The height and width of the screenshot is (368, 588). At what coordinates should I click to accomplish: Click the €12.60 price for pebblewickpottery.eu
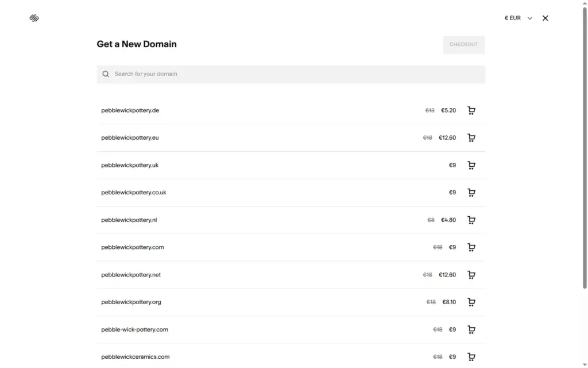click(447, 138)
